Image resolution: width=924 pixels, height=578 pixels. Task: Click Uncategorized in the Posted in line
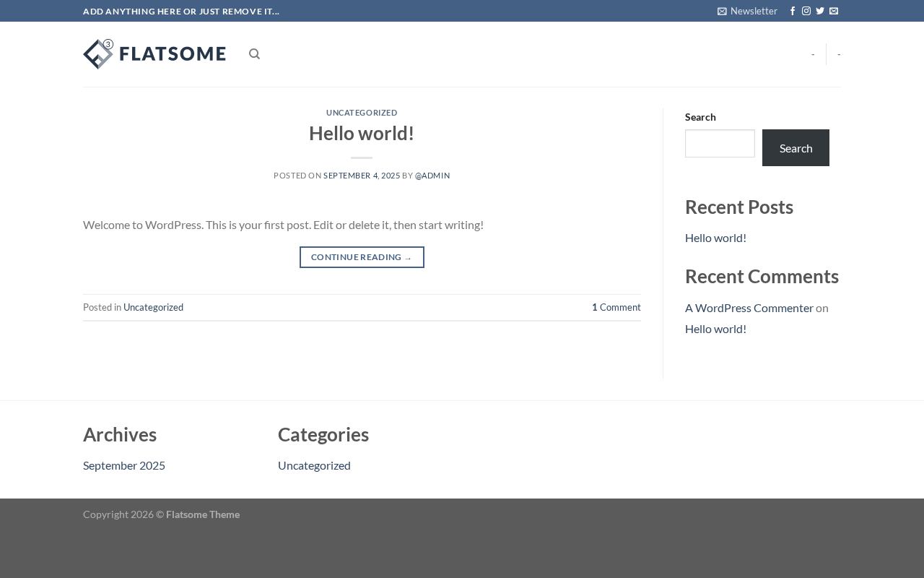click(x=153, y=307)
